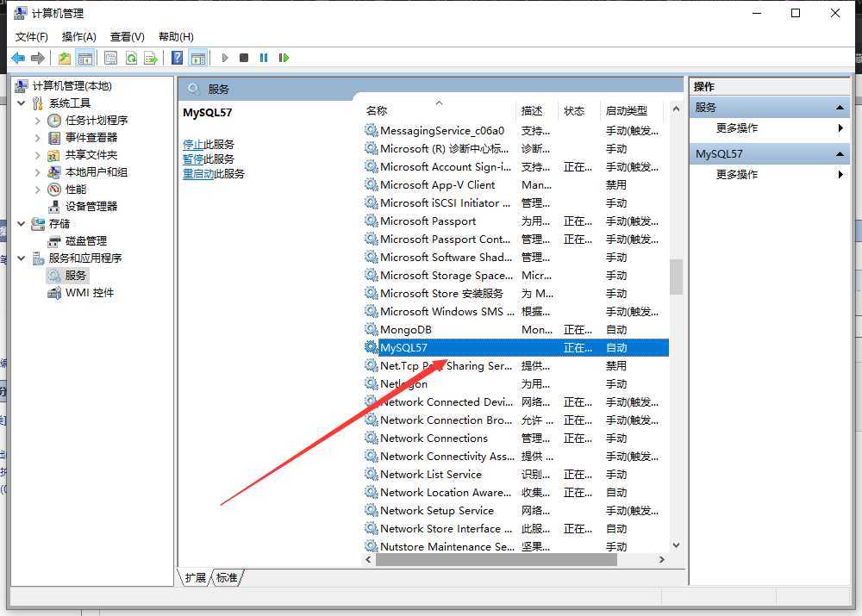Click the Properties sheet toolbar icon
The image size is (862, 616).
(110, 58)
